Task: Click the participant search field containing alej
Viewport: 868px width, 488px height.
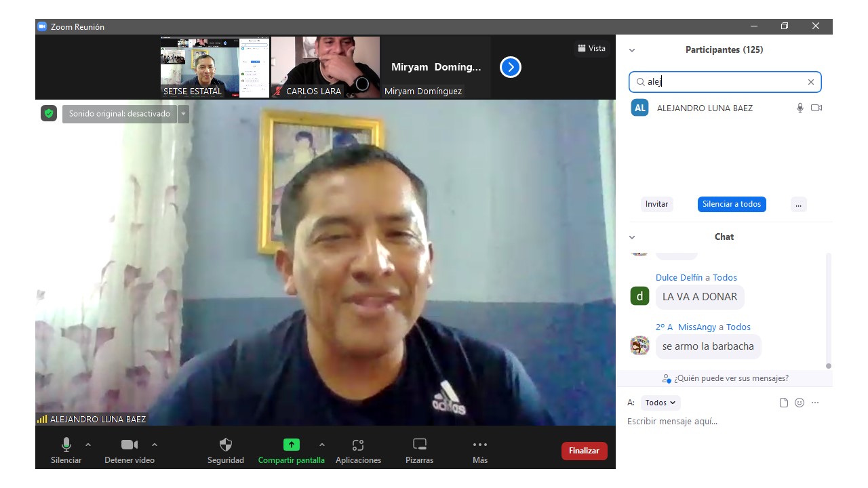Action: [725, 82]
